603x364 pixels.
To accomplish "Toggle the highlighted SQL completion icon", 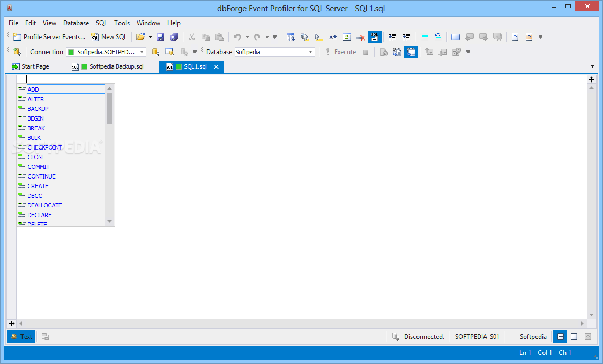I will (x=375, y=37).
